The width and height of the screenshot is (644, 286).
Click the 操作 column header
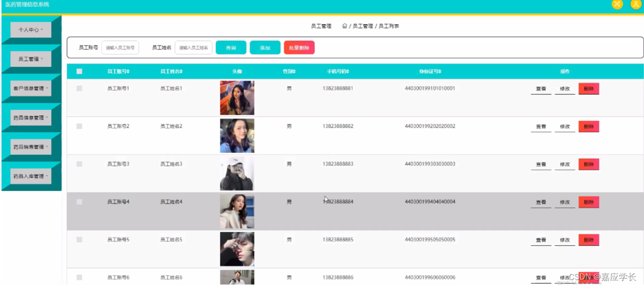click(x=565, y=72)
